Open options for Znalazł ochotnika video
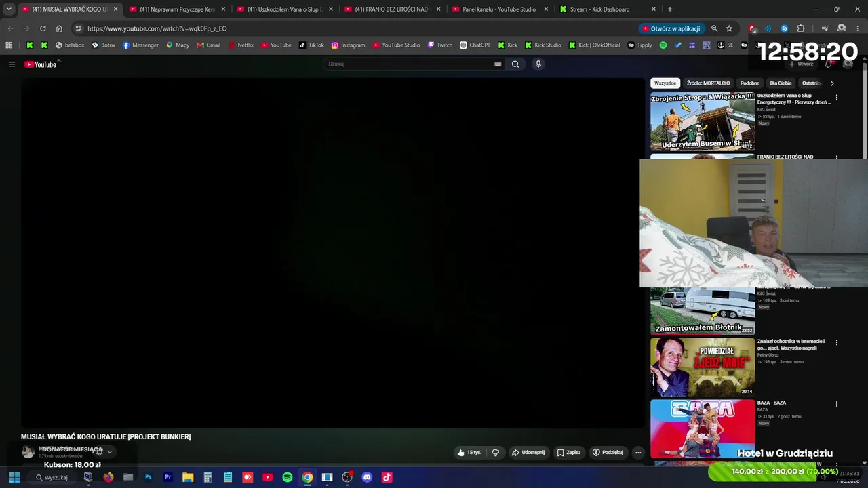This screenshot has height=488, width=868. [836, 343]
